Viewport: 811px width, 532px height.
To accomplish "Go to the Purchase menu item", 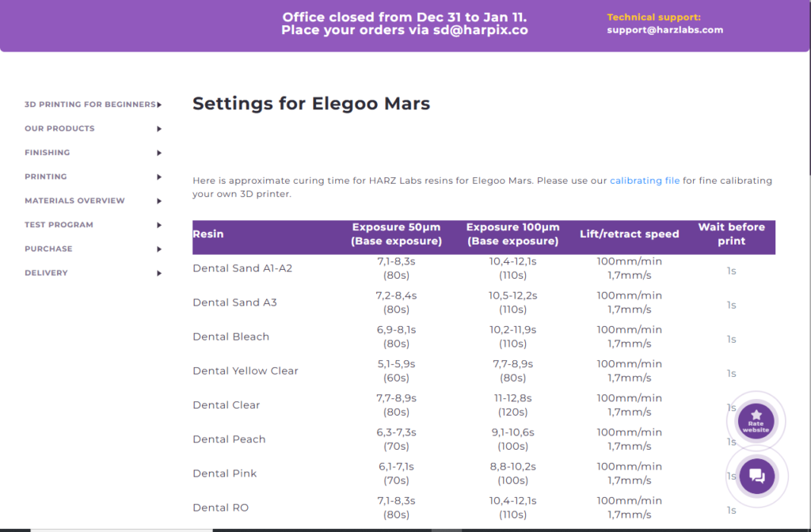I will pos(48,249).
